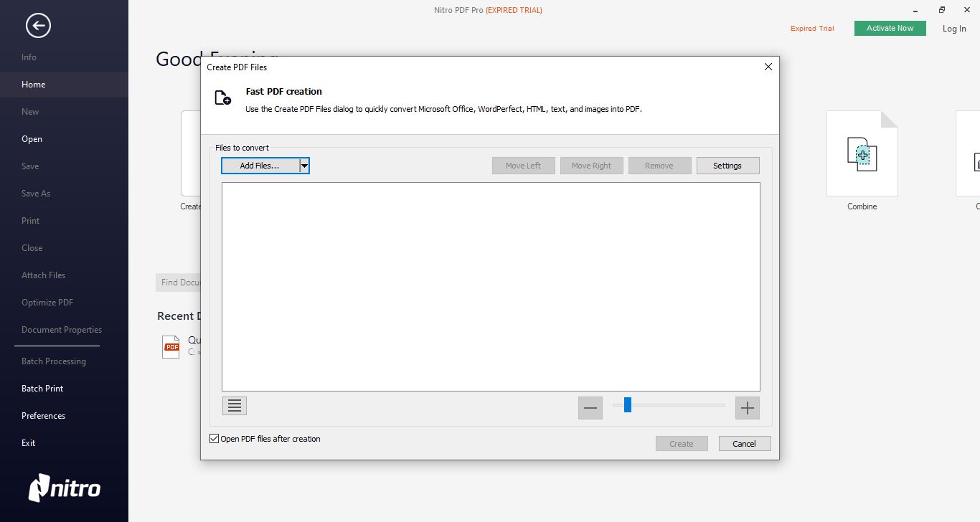The height and width of the screenshot is (522, 980).
Task: Expand the Add Files dropdown arrow
Action: tap(304, 166)
